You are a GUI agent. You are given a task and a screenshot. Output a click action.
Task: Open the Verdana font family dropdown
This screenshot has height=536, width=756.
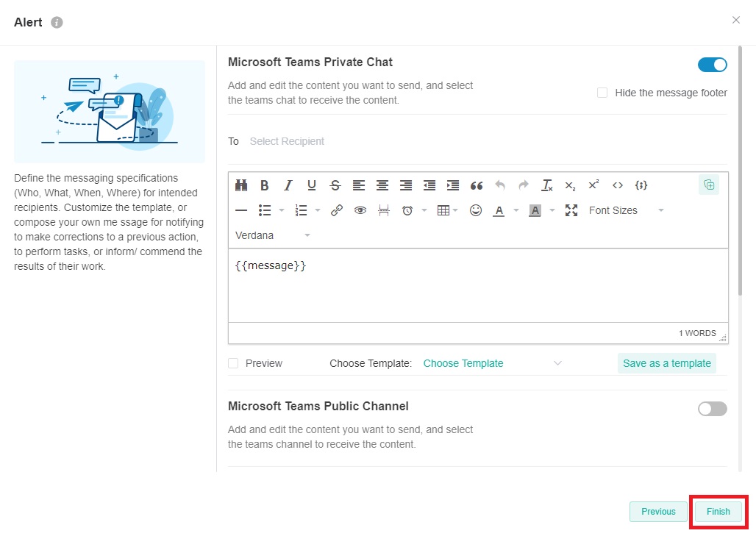tap(272, 235)
